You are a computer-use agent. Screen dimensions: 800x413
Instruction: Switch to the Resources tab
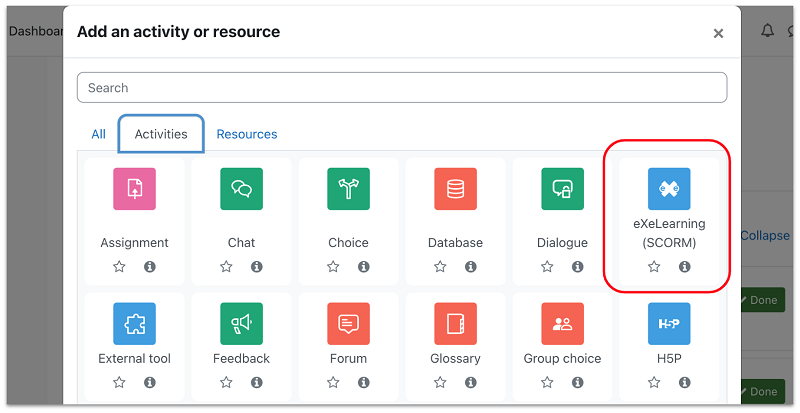[x=247, y=134]
